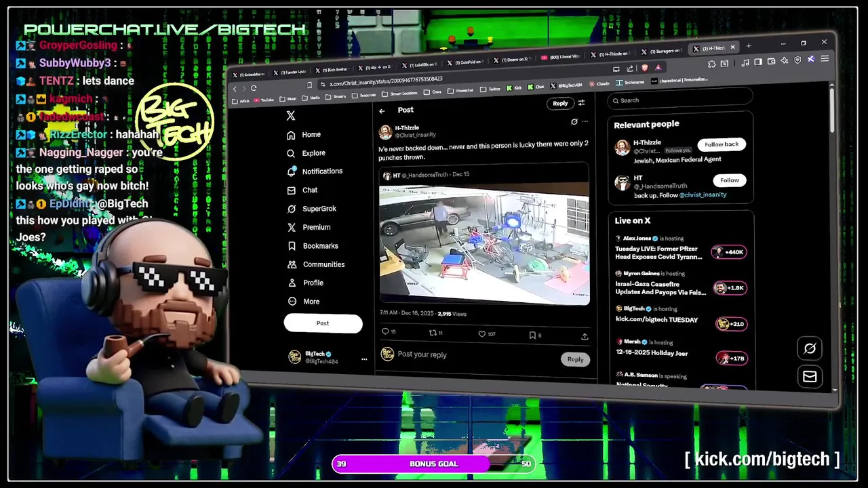Click the Brave rewards triangle icon
868x488 pixels.
(x=658, y=67)
